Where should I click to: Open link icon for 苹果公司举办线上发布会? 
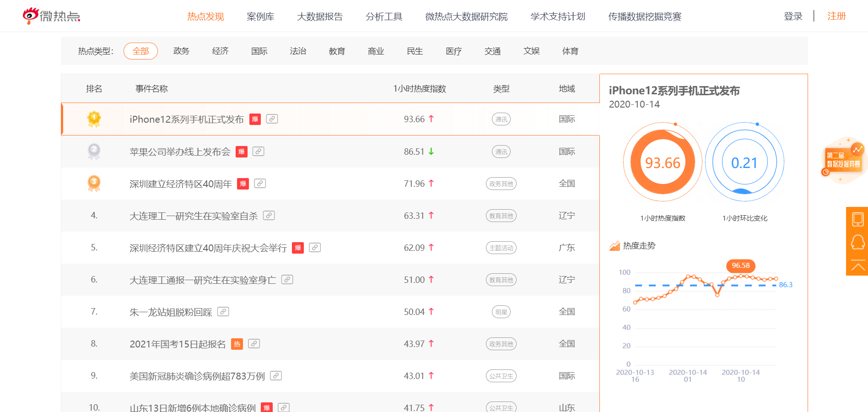point(259,151)
